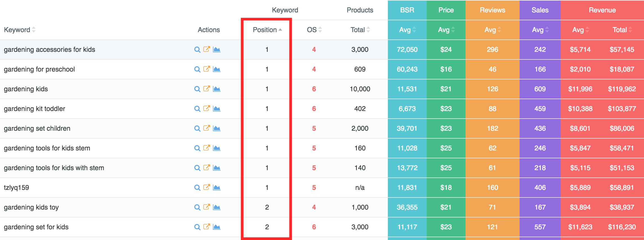Click magnifier icon for 'gardening for preschool'
Screen dimensions: 644x240
tap(197, 69)
